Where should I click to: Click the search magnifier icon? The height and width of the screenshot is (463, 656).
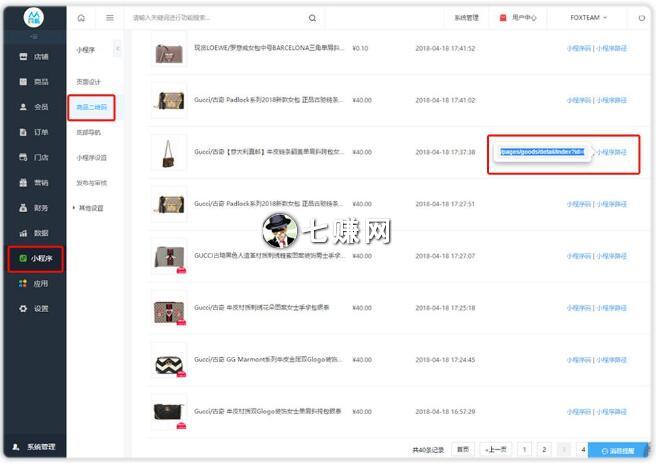click(x=312, y=18)
